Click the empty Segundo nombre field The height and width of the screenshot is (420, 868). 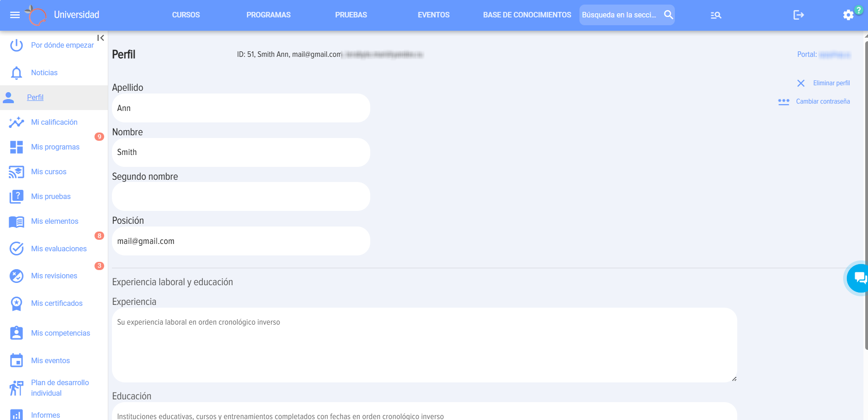click(241, 197)
